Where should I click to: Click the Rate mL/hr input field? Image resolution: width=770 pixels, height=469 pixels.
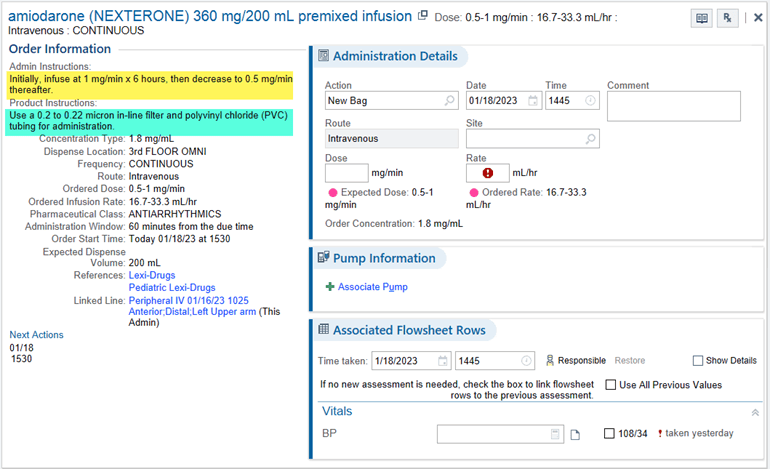click(488, 173)
